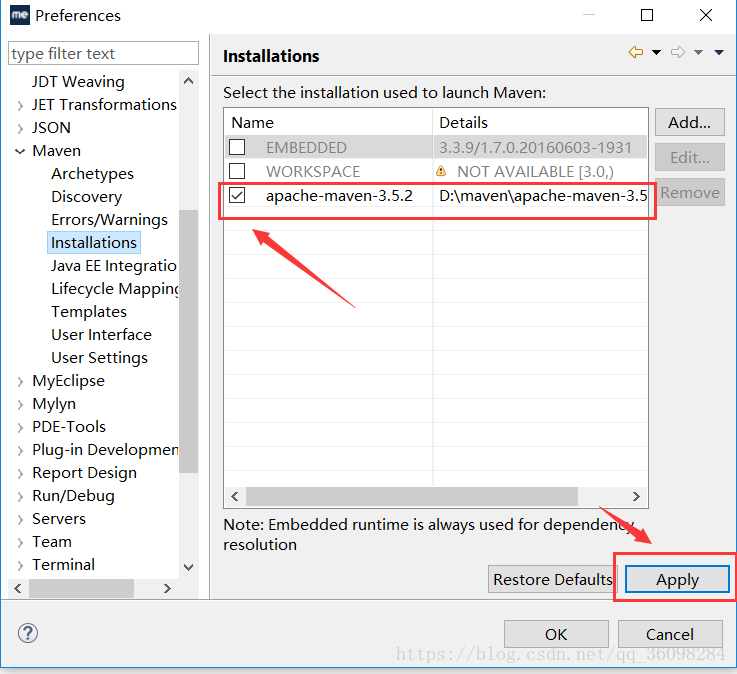The height and width of the screenshot is (674, 737).
Task: Click tree horizontal scrollbar left arrow
Action: click(18, 588)
